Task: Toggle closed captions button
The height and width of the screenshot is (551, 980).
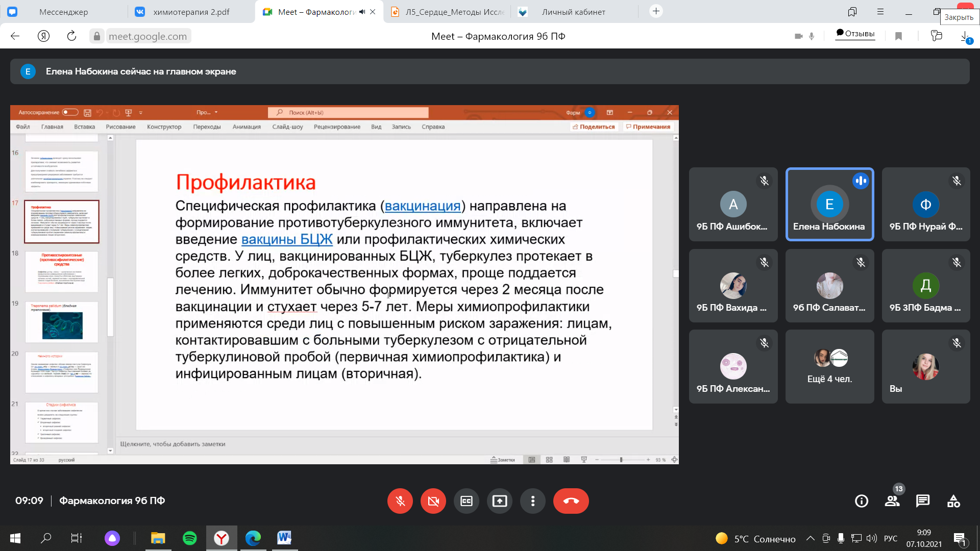Action: pyautogui.click(x=467, y=501)
